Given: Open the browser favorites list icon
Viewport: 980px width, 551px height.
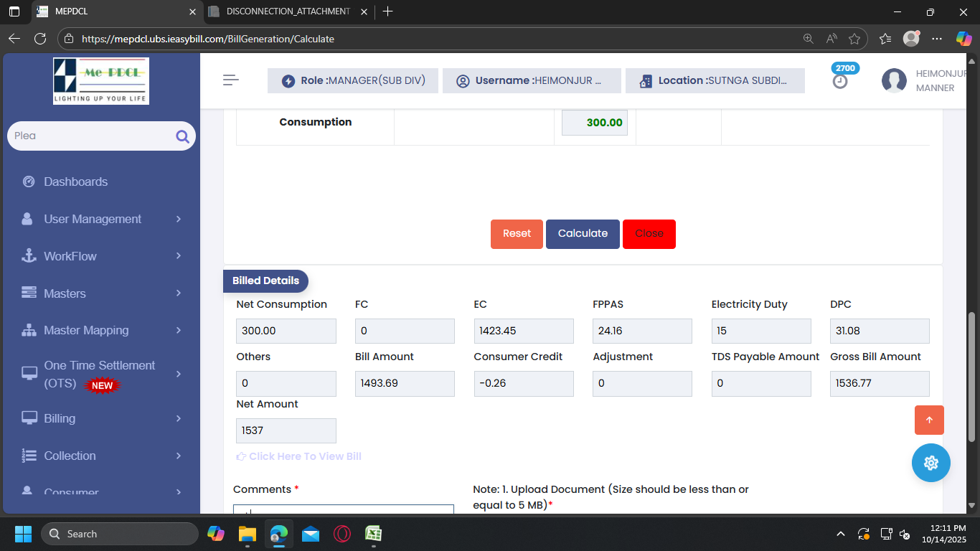Looking at the screenshot, I should [885, 39].
